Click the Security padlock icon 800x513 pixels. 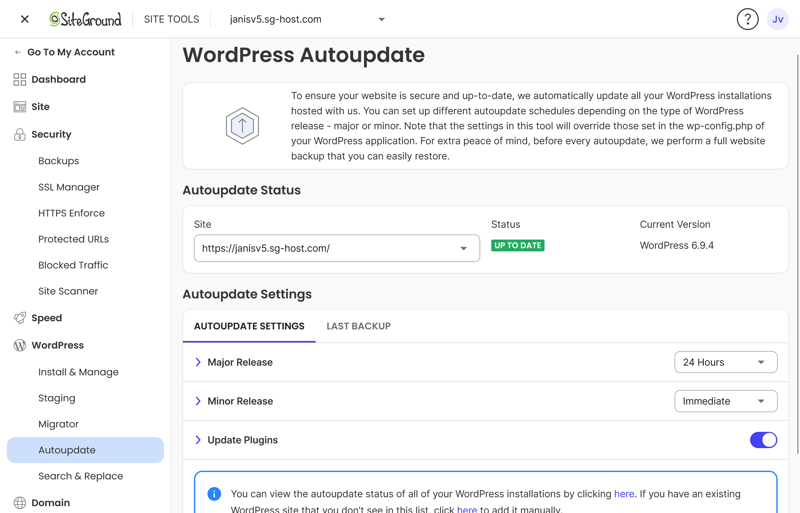pos(19,134)
